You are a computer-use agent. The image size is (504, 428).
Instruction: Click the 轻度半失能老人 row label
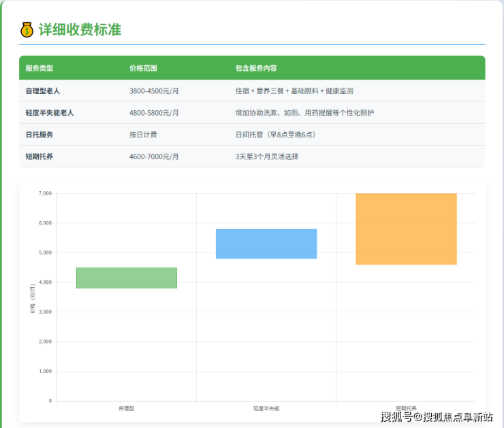50,112
